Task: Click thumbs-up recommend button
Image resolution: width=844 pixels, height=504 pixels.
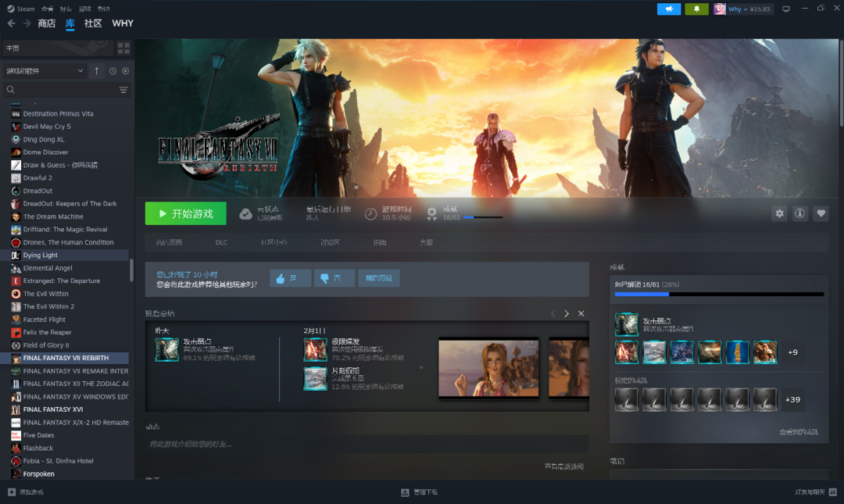Action: pos(290,278)
